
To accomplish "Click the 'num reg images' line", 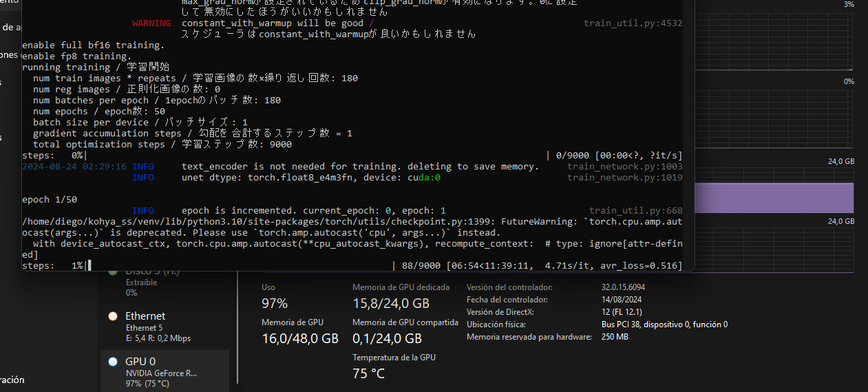I will (127, 90).
